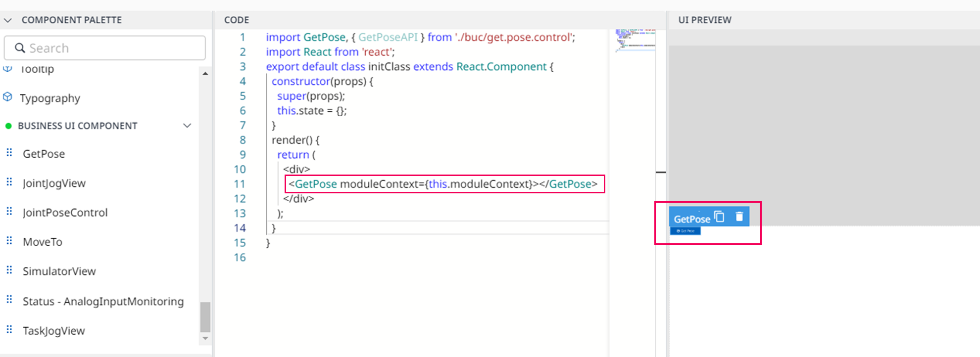Select the MoveTo component

tap(43, 242)
